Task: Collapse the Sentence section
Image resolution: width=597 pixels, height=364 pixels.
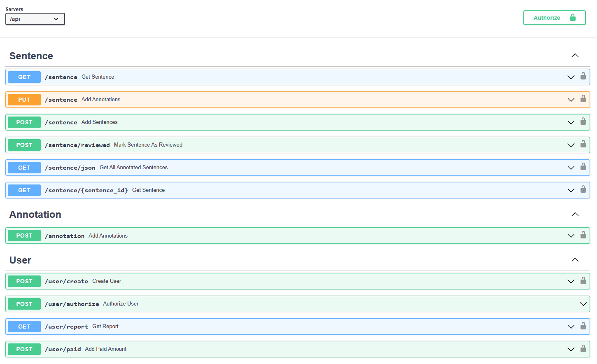Action: tap(575, 56)
